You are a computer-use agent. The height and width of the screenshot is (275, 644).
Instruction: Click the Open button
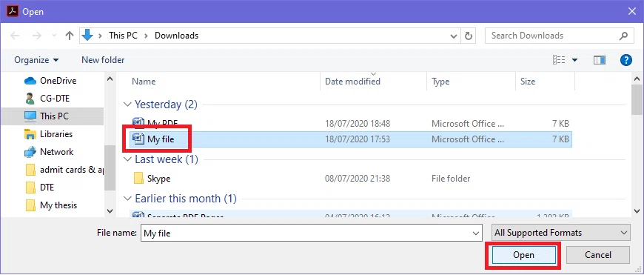pyautogui.click(x=523, y=255)
